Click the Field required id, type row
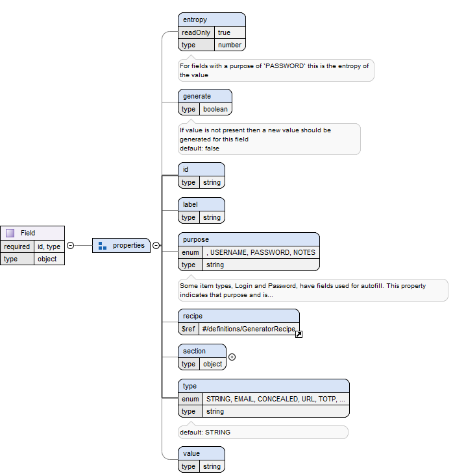Image resolution: width=453 pixels, height=476 pixels. (32, 246)
